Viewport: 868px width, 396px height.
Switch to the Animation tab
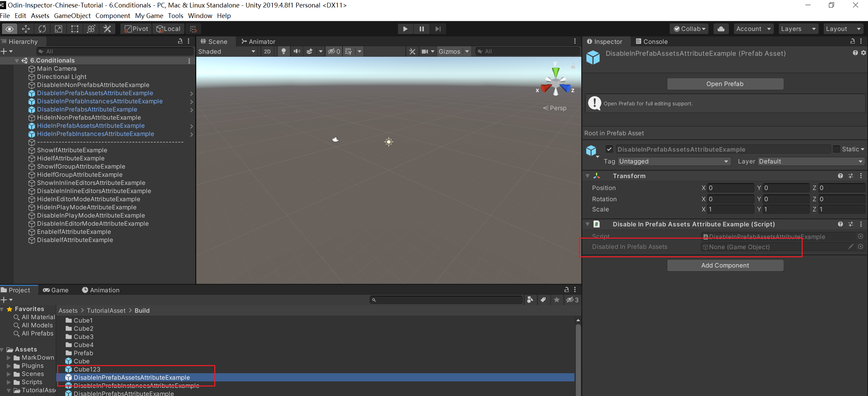(101, 290)
